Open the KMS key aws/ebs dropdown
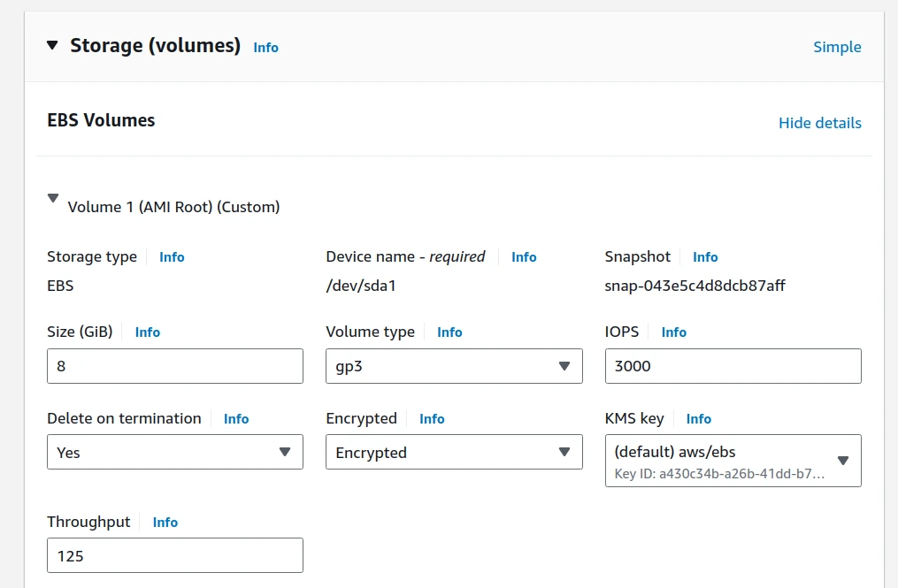 (733, 461)
